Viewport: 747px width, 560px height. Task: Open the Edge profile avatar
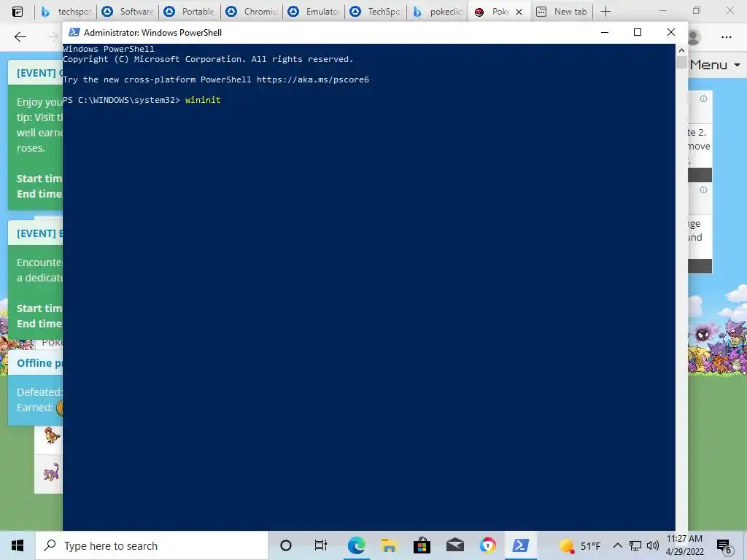coord(694,36)
